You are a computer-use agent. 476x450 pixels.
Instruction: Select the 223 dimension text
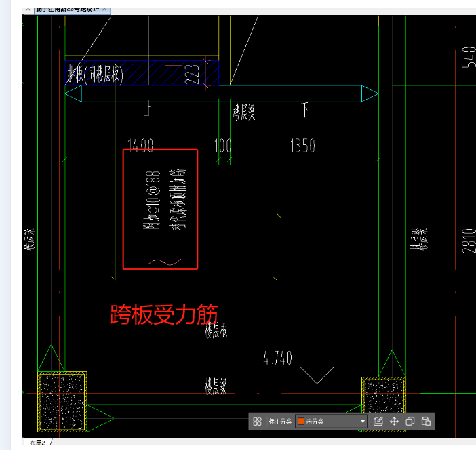pyautogui.click(x=192, y=75)
